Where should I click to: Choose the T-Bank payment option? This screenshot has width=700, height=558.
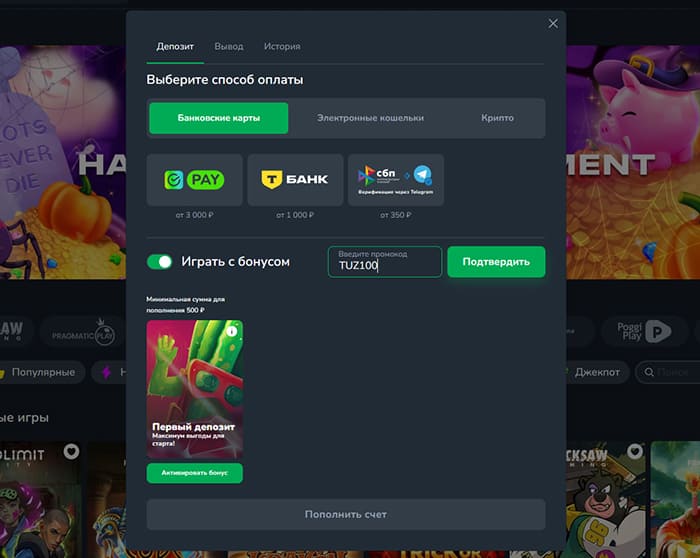click(295, 180)
